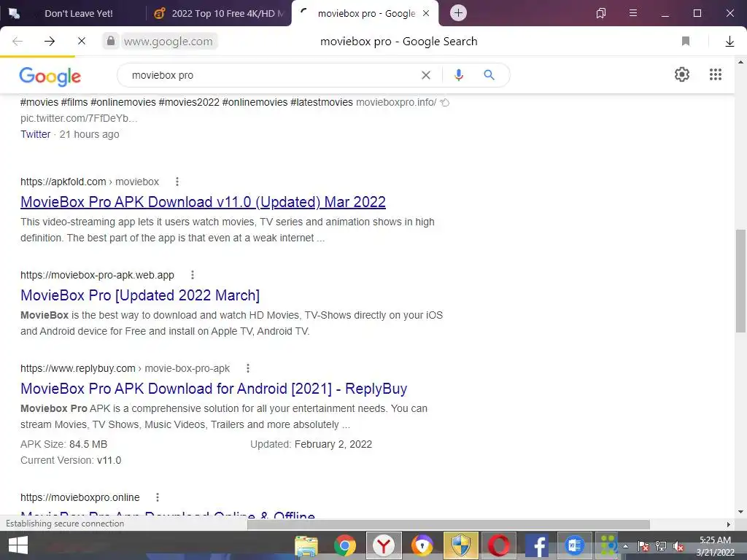747x560 pixels.
Task: Click the pinned tab at far left
Action: [x=15, y=13]
